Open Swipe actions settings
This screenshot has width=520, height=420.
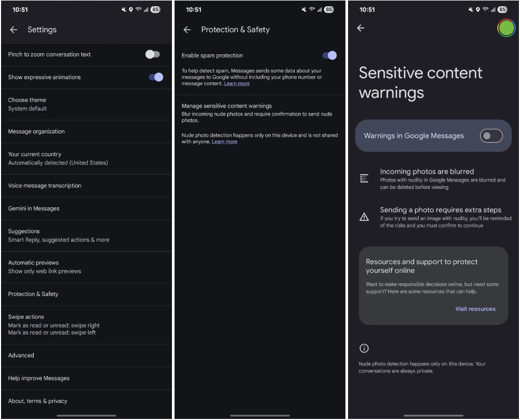tap(86, 325)
